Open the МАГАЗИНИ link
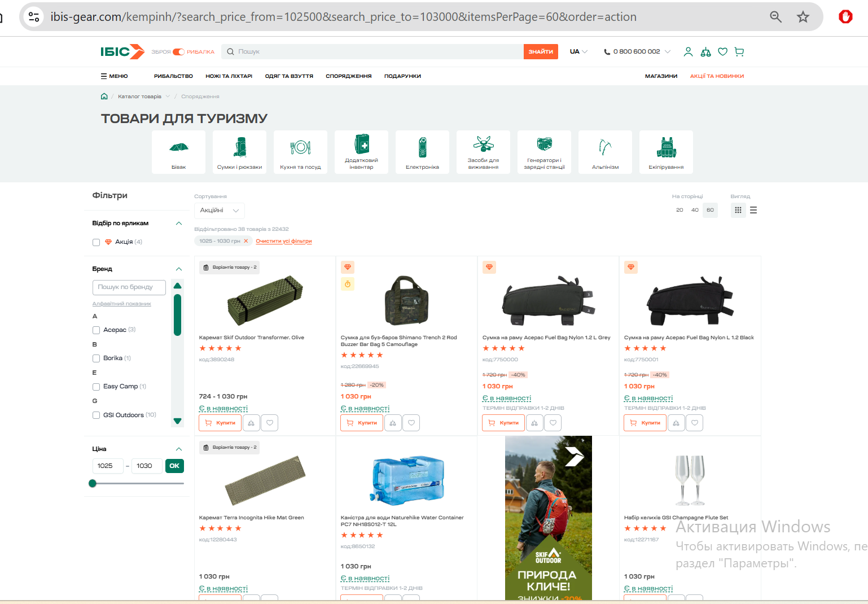Image resolution: width=868 pixels, height=604 pixels. click(661, 76)
